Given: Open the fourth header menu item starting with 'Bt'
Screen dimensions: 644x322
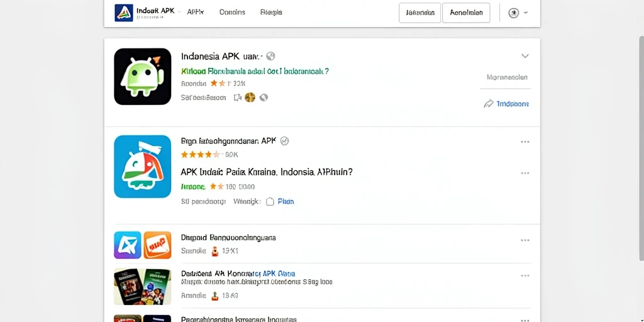Looking at the screenshot, I should [271, 13].
